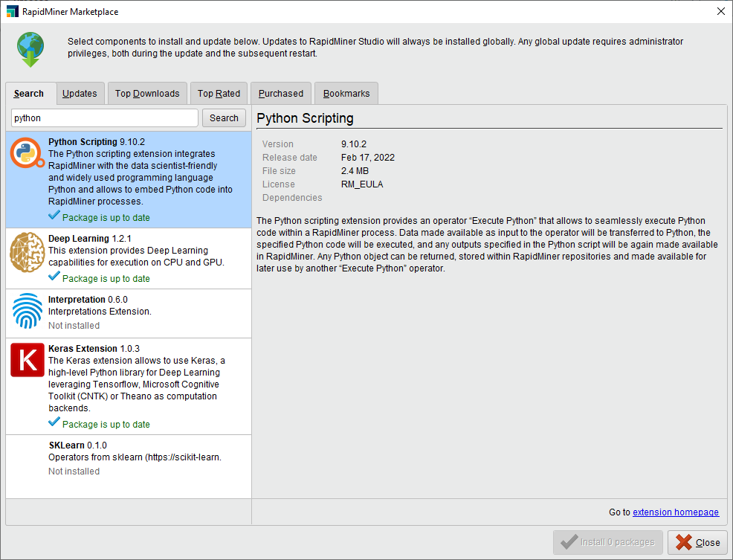Click the Deep Learning brain icon
Screen dimensions: 733x560
tap(27, 252)
